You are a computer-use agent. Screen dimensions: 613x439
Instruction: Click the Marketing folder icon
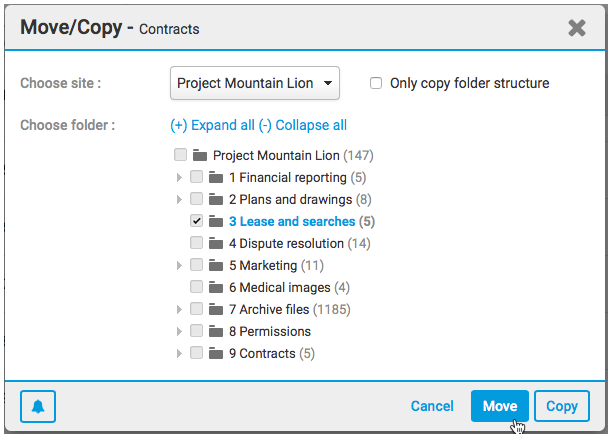(215, 266)
